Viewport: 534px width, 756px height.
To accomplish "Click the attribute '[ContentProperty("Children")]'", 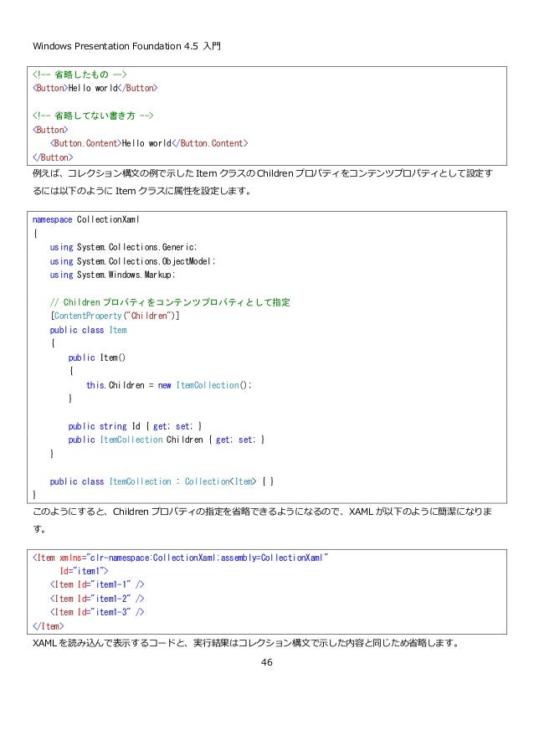I will 116,316.
